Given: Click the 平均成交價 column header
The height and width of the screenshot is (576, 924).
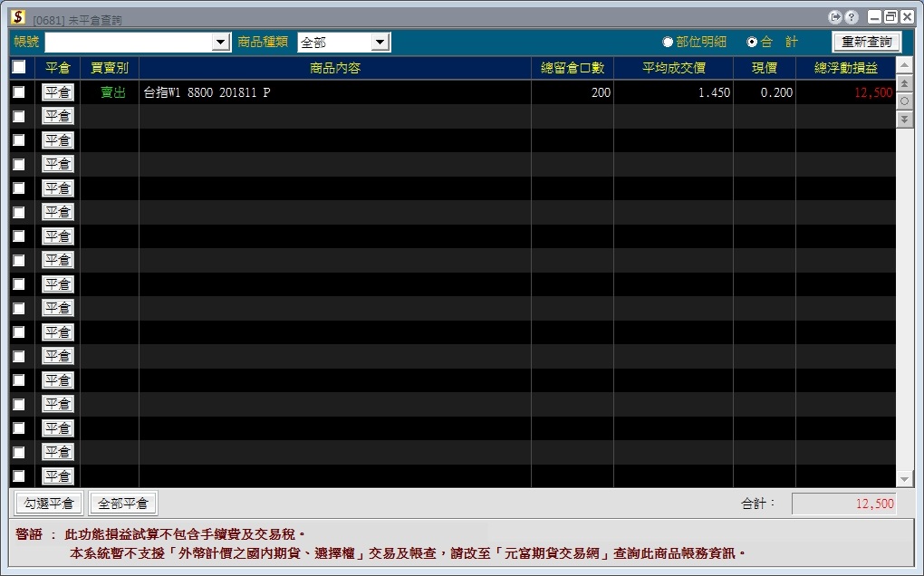Looking at the screenshot, I should (x=674, y=68).
